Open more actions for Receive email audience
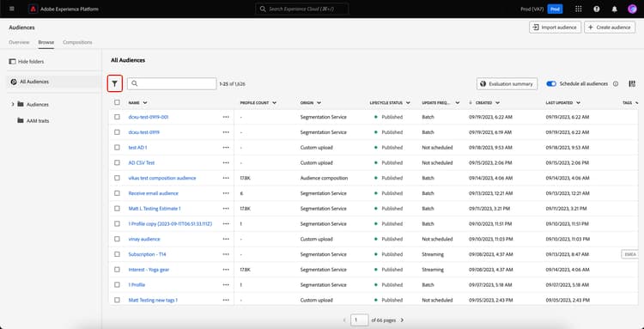Screen dimensions: 644x329 (226, 193)
